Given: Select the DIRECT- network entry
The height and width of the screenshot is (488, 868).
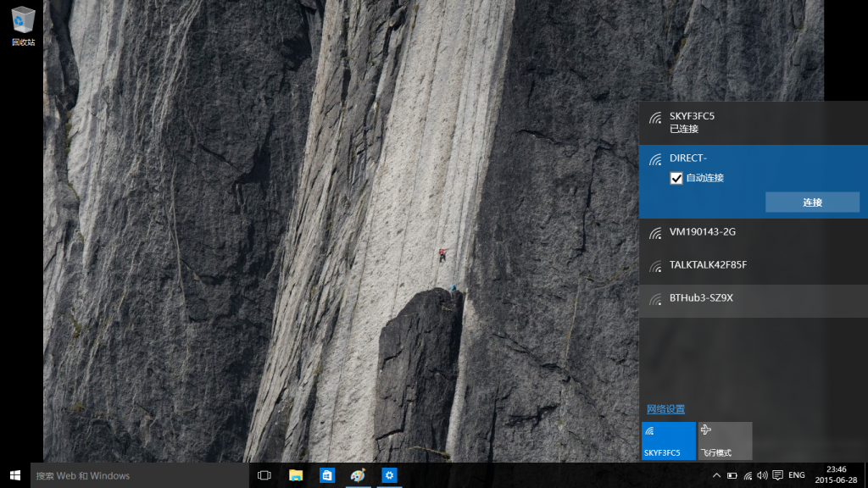Looking at the screenshot, I should [754, 181].
